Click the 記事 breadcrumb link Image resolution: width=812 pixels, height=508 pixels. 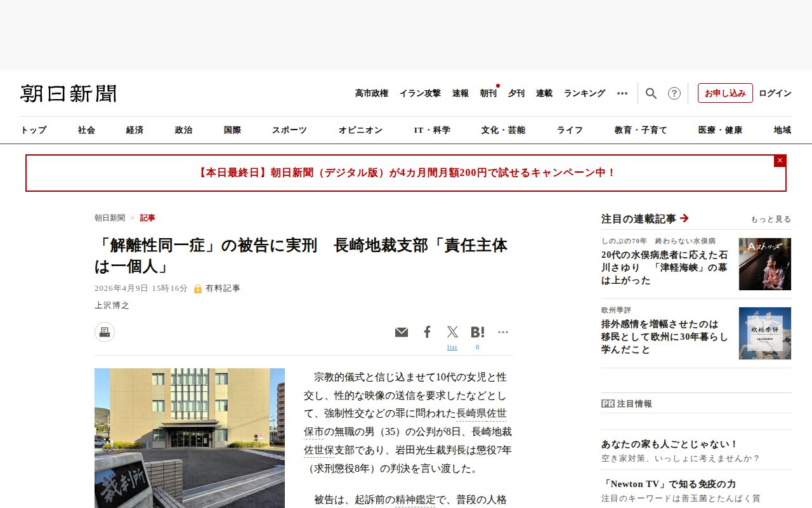(x=148, y=218)
